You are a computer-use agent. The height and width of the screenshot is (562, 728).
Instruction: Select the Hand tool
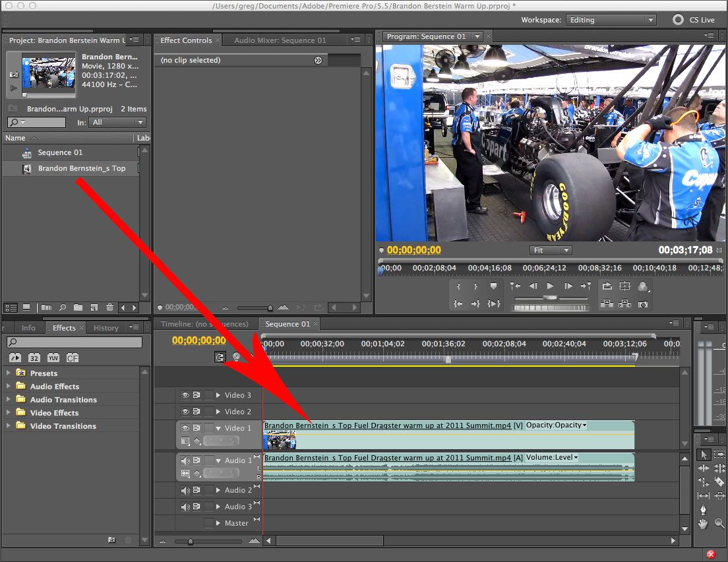[x=704, y=524]
